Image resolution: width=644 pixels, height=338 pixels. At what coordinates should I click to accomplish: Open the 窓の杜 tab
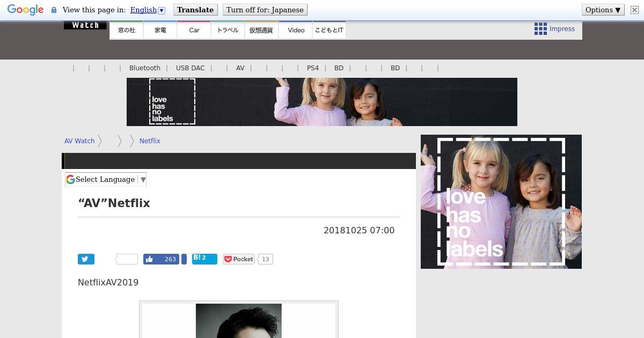tap(127, 30)
